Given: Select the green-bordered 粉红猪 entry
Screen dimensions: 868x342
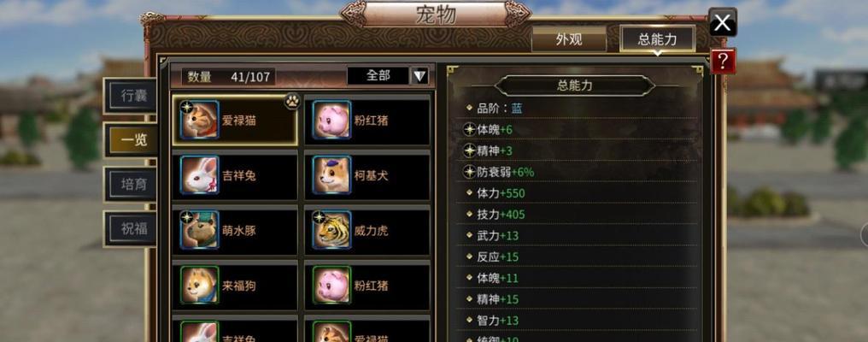Looking at the screenshot, I should 367,286.
